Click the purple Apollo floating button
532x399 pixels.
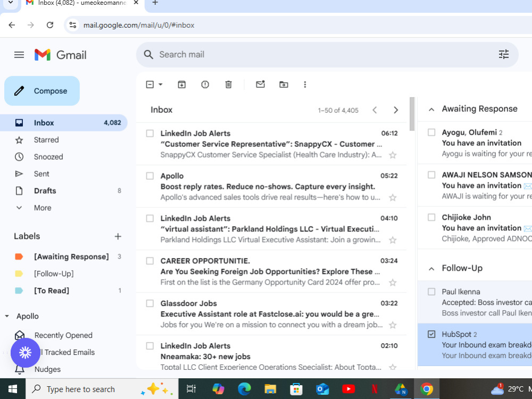(26, 353)
